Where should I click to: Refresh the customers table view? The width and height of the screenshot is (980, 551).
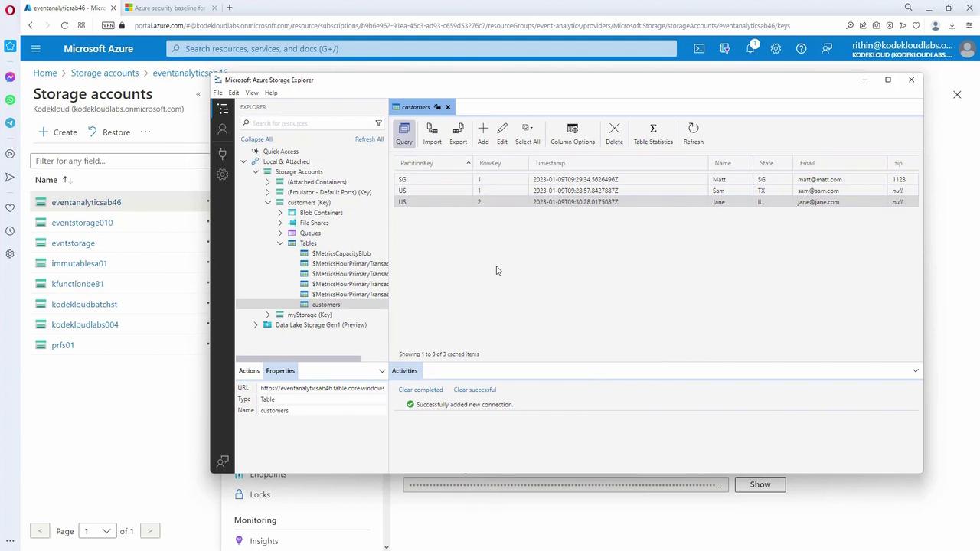click(693, 133)
